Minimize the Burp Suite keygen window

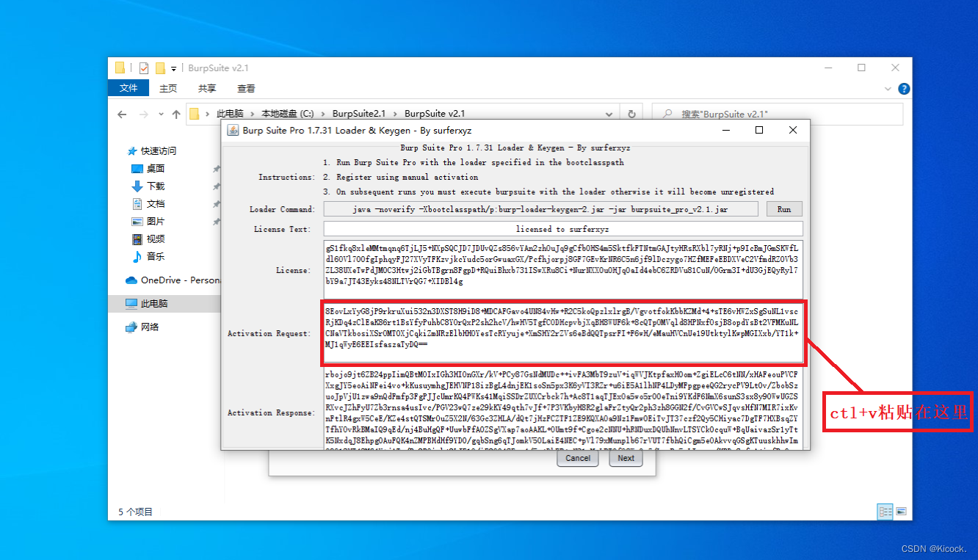click(725, 130)
